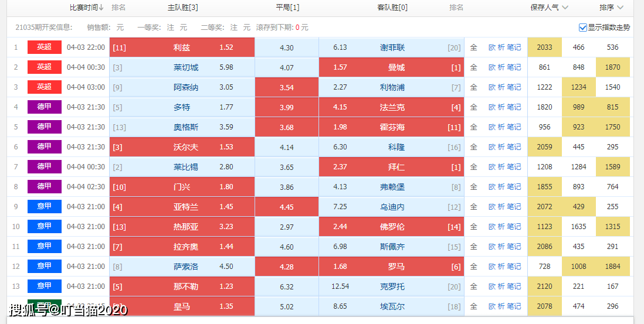The width and height of the screenshot is (644, 324).
Task: Uncheck the 显示指数走势 checkbox
Action: [x=582, y=28]
